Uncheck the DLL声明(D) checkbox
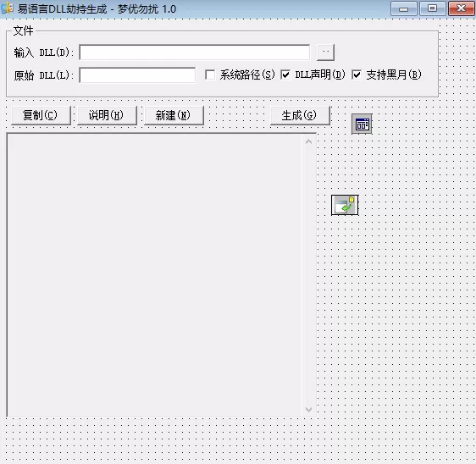 coord(285,75)
